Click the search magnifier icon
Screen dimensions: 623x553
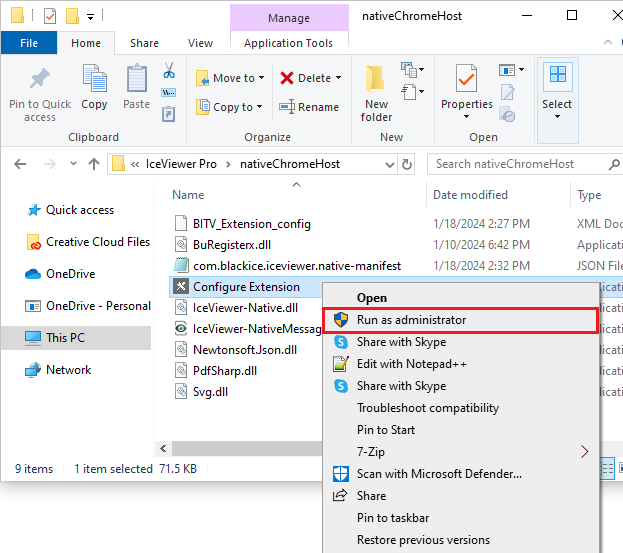(614, 164)
